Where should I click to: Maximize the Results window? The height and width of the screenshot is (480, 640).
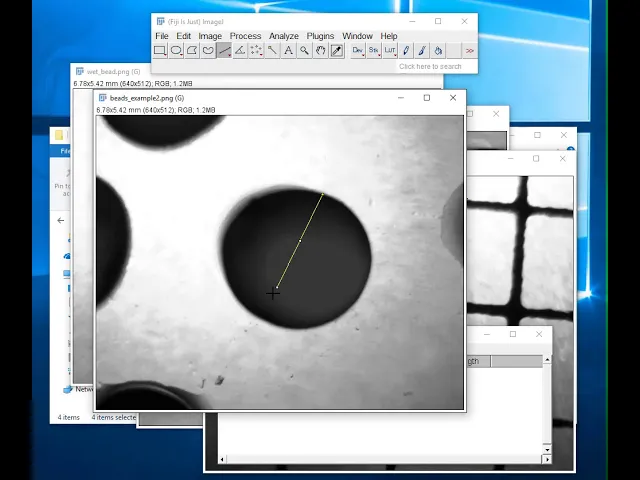[x=513, y=334]
